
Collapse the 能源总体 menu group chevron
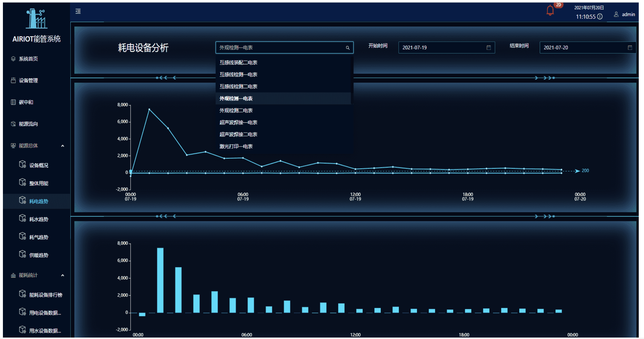(x=63, y=146)
